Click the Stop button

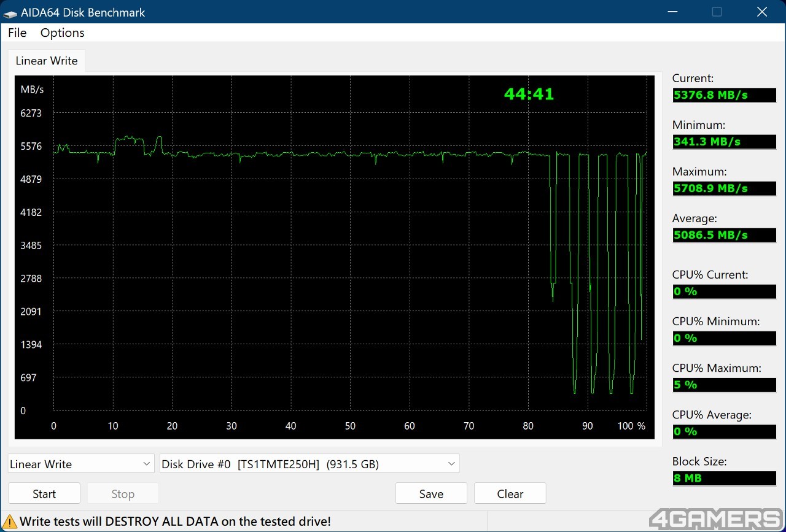[x=123, y=494]
